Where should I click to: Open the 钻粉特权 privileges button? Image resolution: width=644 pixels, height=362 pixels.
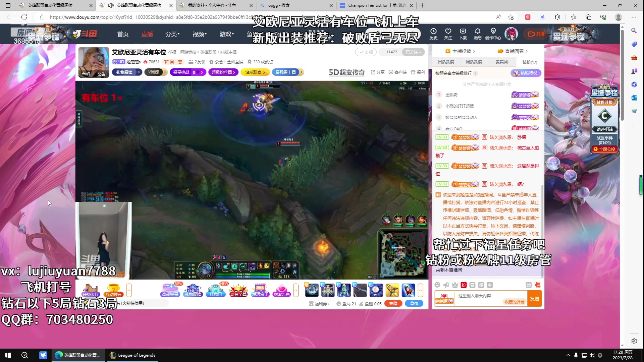coord(526,73)
